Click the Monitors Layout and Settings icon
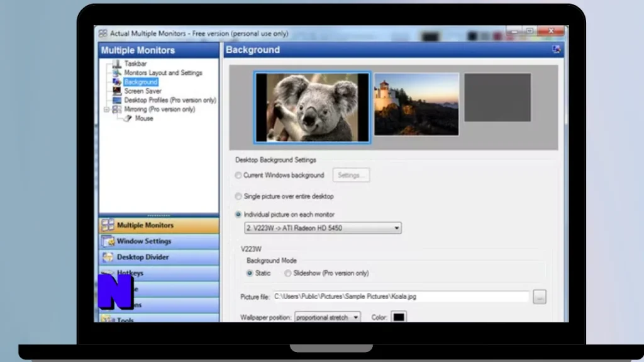The height and width of the screenshot is (362, 644). (x=117, y=73)
